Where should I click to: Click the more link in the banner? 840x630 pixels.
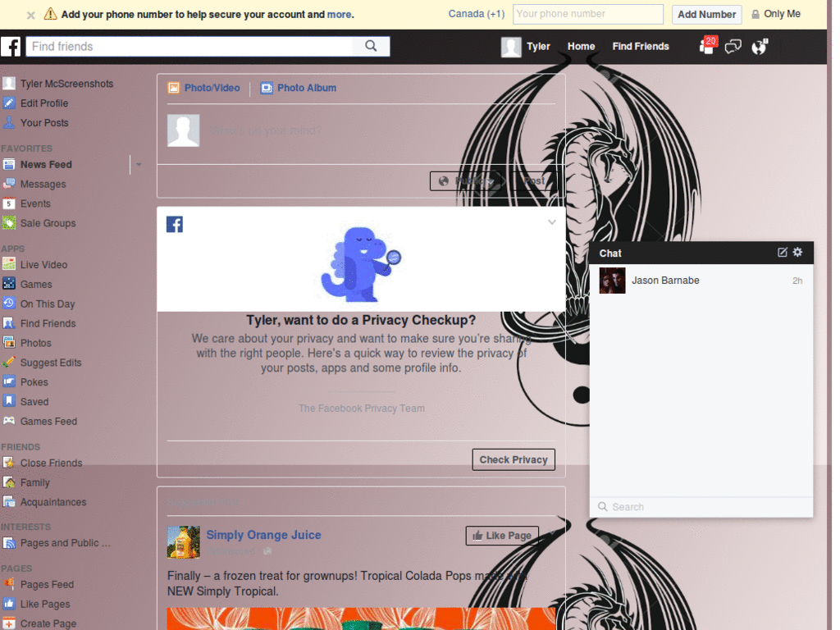(x=340, y=15)
